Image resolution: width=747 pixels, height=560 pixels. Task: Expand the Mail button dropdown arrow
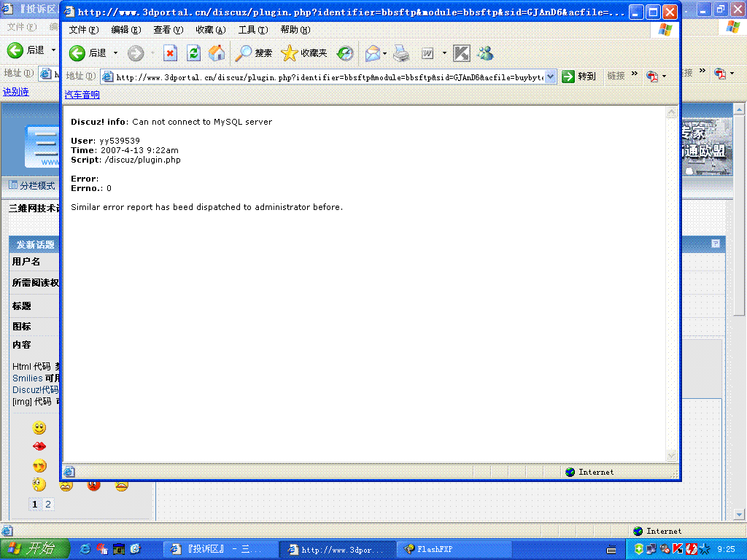[x=384, y=53]
